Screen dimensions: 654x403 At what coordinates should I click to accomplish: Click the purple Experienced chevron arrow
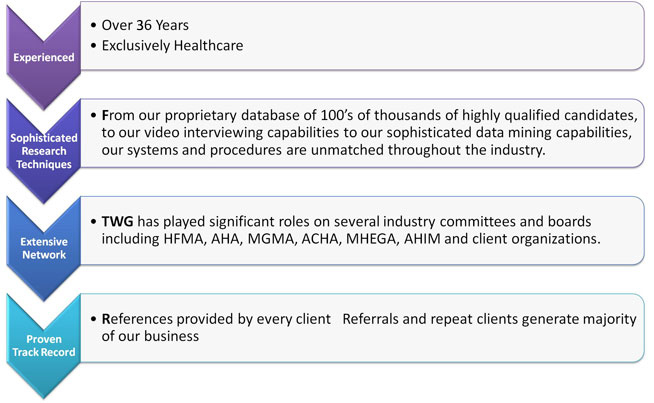44,56
